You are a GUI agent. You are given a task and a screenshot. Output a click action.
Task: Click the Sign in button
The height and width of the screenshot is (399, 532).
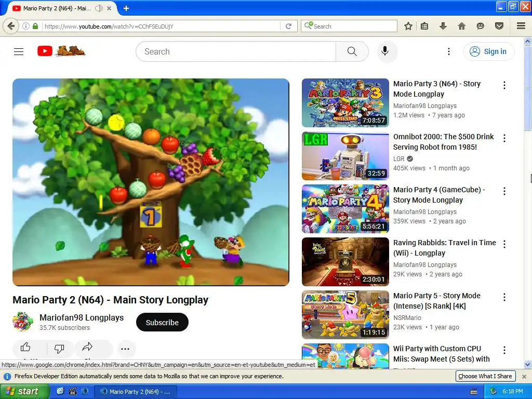[x=488, y=51]
